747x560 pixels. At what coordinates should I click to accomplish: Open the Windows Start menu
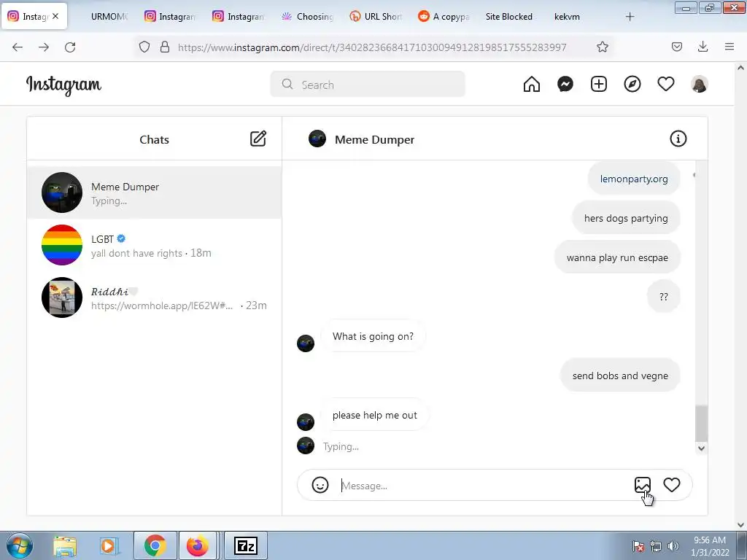pyautogui.click(x=20, y=545)
